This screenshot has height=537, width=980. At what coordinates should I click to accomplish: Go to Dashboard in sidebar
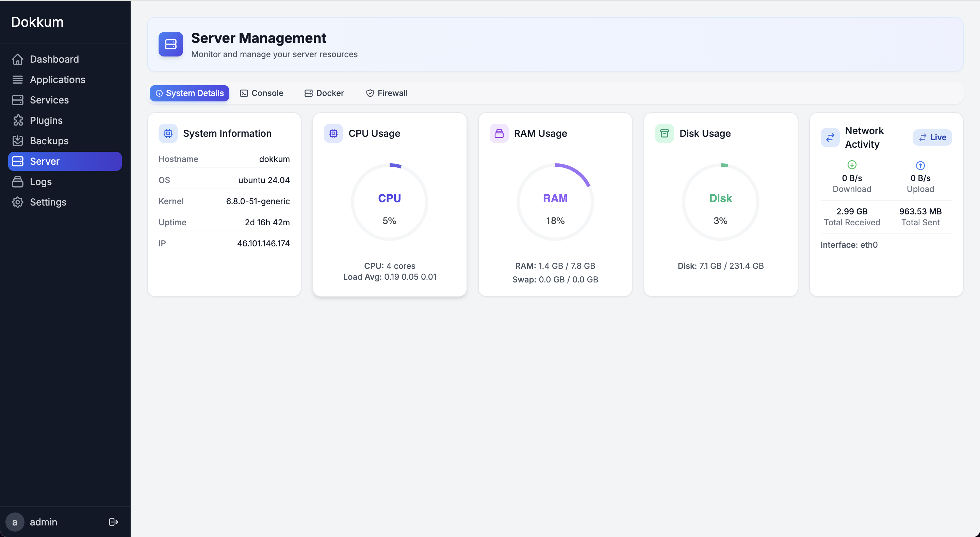(x=54, y=59)
